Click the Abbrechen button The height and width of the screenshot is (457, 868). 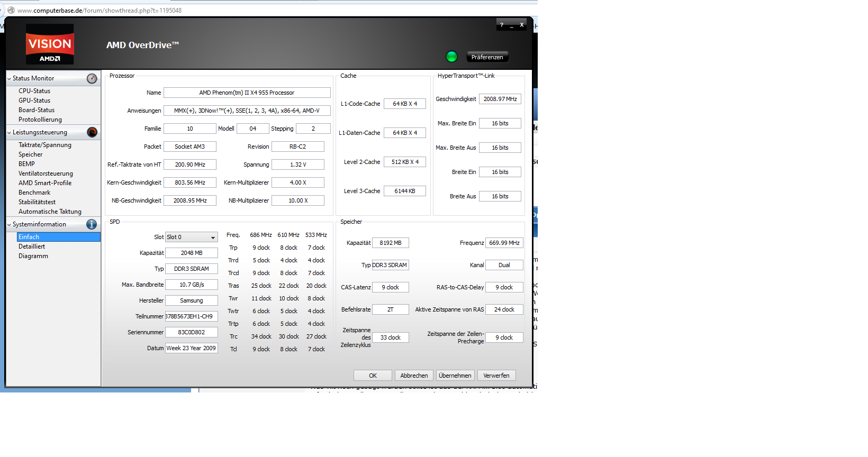pos(414,376)
